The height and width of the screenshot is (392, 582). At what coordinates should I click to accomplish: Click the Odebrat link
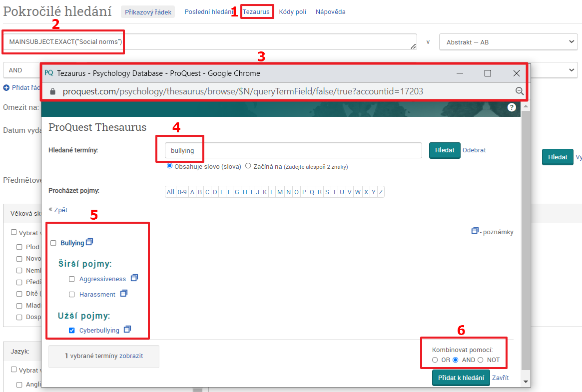(x=474, y=150)
